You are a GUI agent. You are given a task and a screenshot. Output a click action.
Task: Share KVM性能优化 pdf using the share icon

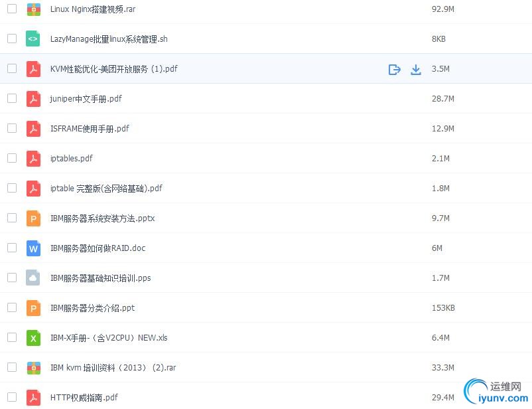click(394, 69)
